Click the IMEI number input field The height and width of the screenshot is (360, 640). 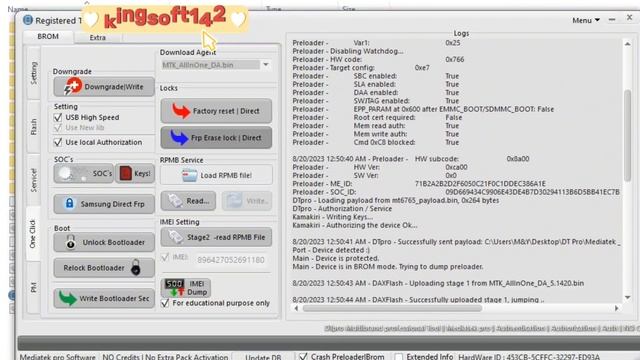point(231,260)
